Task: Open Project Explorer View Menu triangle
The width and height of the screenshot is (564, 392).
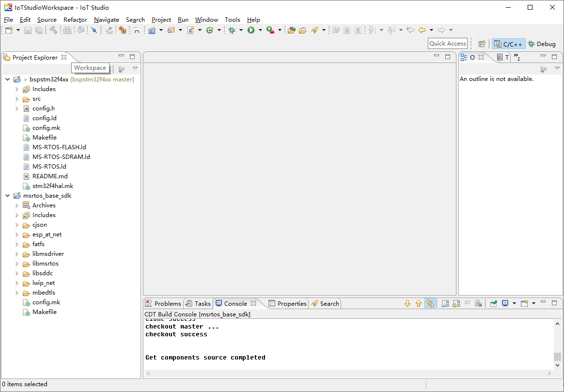Action: [135, 68]
